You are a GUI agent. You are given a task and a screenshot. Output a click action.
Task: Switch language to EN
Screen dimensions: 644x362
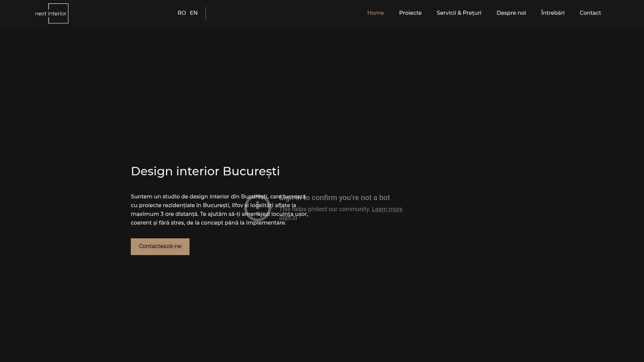(194, 13)
